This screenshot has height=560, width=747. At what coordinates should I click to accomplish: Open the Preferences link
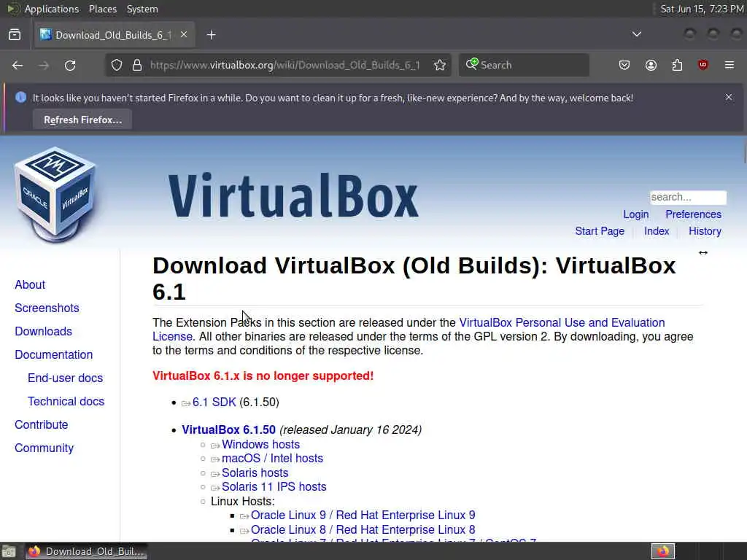pyautogui.click(x=693, y=214)
